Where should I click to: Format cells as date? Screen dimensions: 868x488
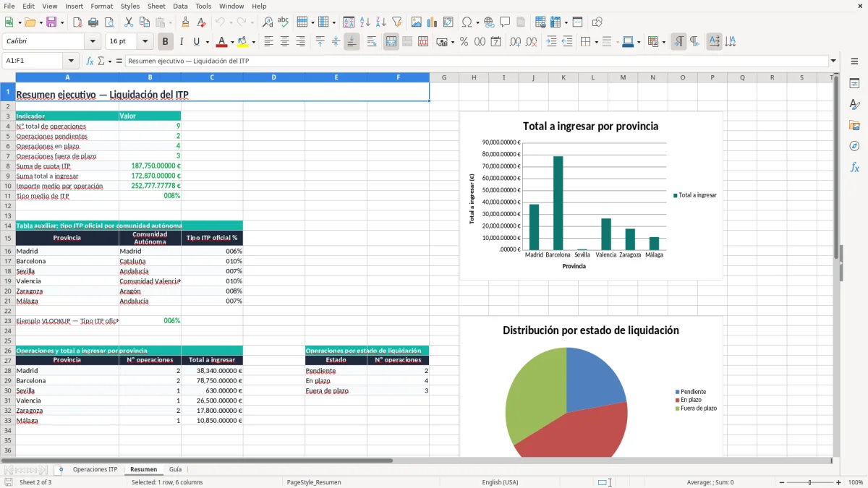(496, 42)
